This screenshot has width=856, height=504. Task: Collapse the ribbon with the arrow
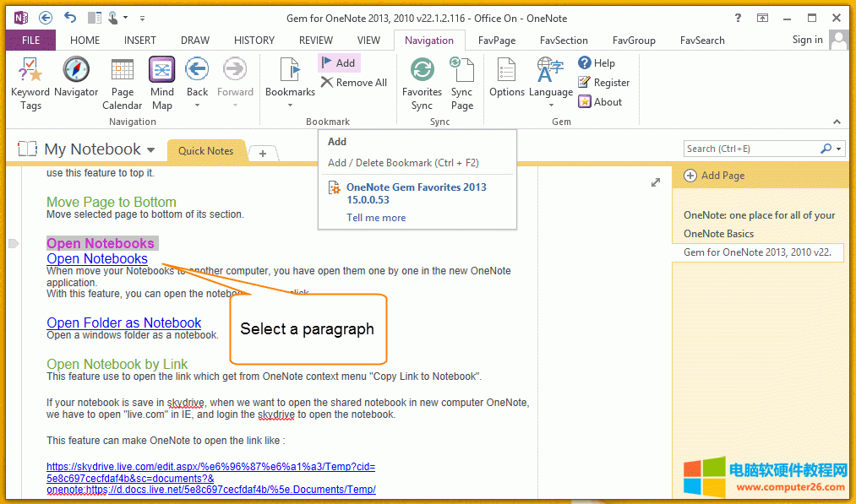pos(837,122)
